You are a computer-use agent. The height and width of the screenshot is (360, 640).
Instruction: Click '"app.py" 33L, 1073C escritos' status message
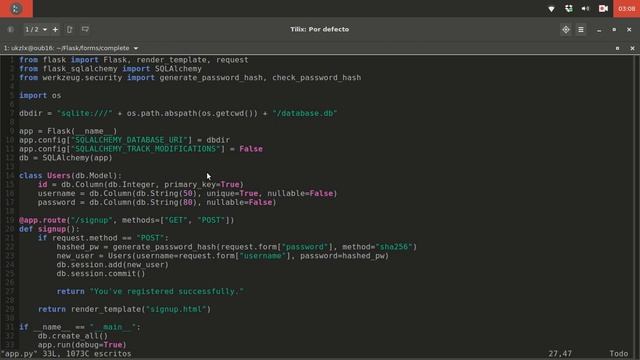pos(66,354)
